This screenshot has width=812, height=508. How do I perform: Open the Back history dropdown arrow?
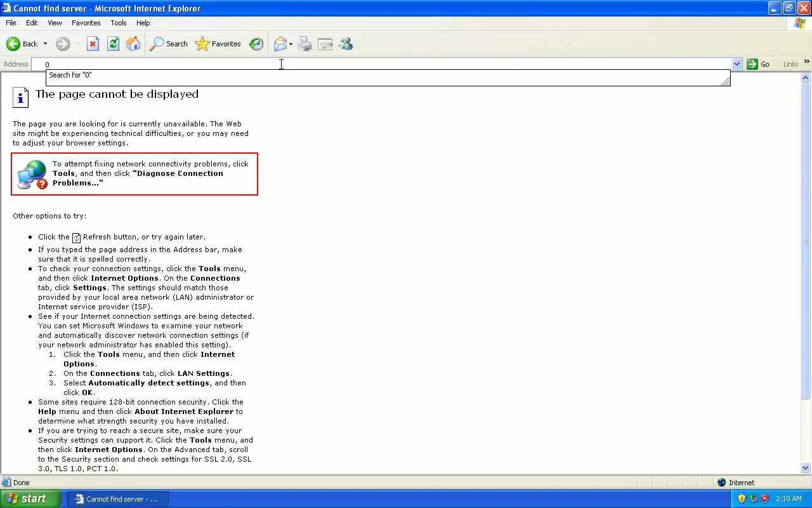tap(45, 44)
